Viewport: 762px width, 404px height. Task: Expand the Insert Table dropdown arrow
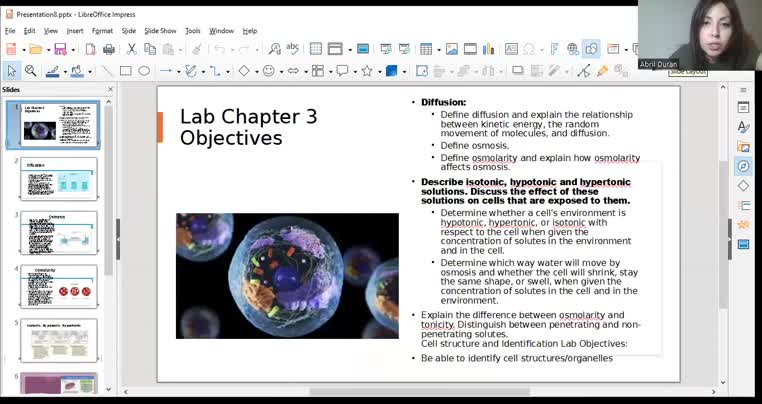point(438,50)
